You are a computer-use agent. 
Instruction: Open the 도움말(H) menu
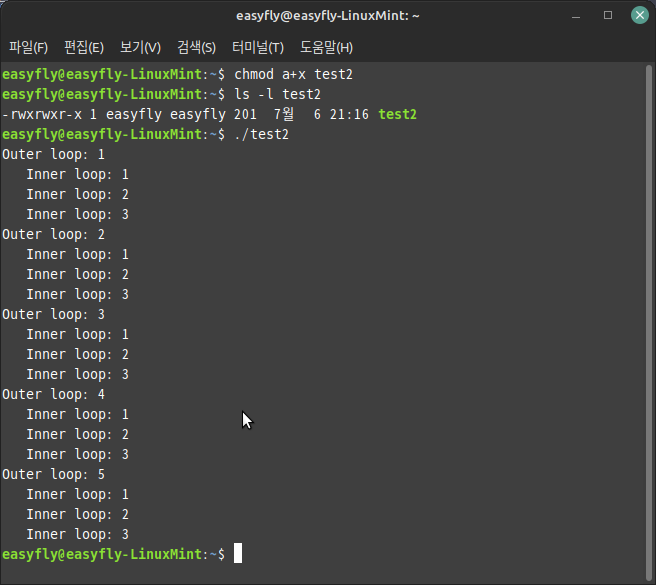point(326,47)
